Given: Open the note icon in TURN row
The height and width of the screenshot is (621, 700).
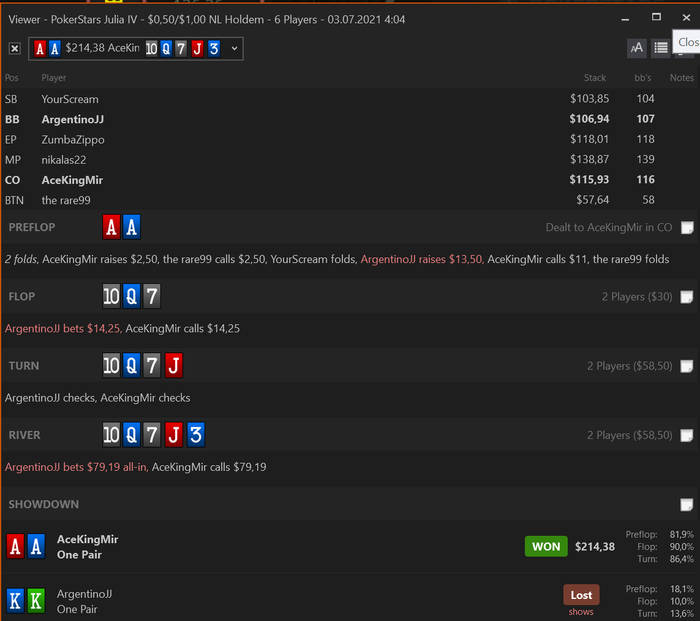Looking at the screenshot, I should coord(687,366).
